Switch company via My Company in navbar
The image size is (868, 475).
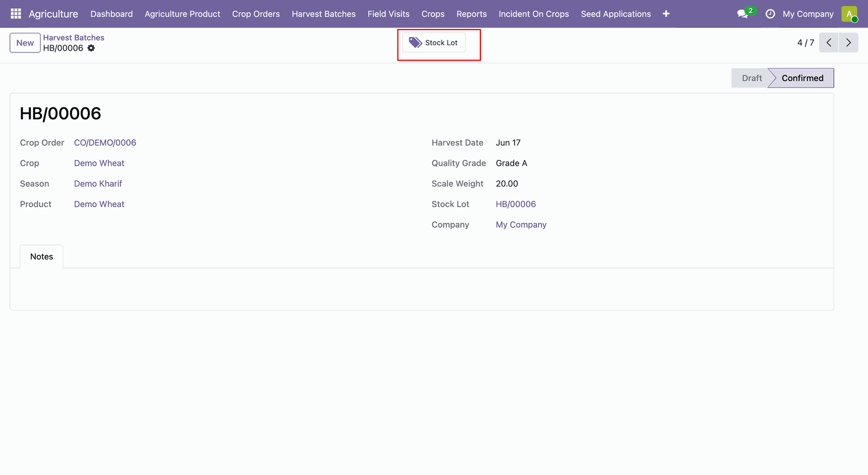pos(808,14)
